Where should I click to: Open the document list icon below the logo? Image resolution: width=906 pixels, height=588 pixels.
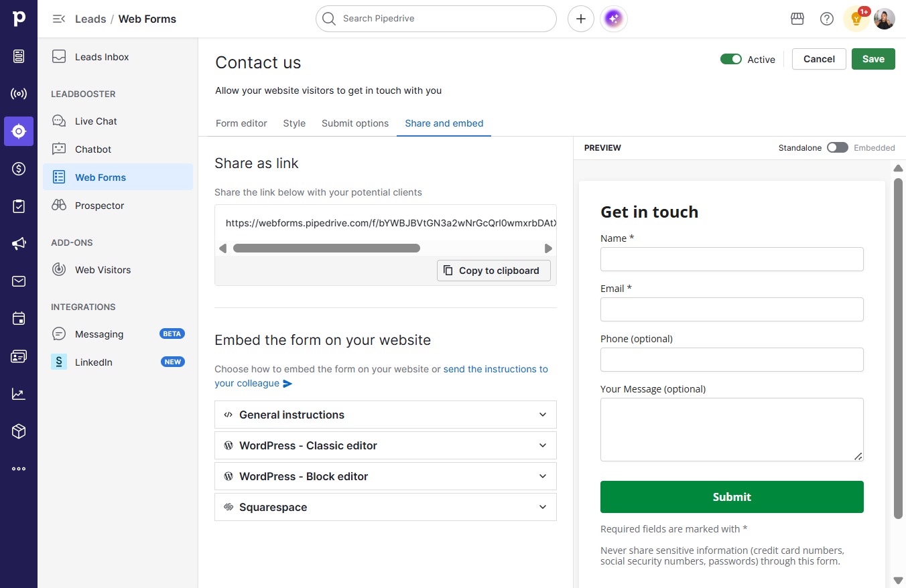pos(19,56)
